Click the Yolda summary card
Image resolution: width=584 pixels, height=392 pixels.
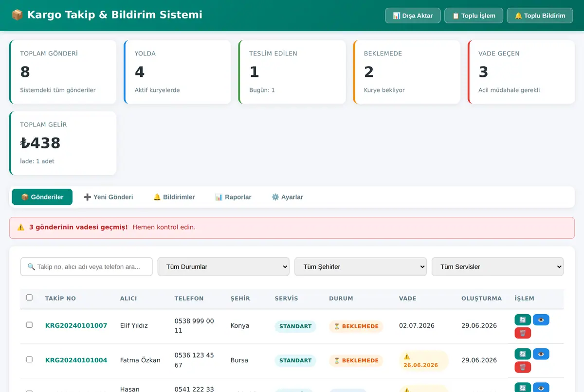tap(177, 72)
